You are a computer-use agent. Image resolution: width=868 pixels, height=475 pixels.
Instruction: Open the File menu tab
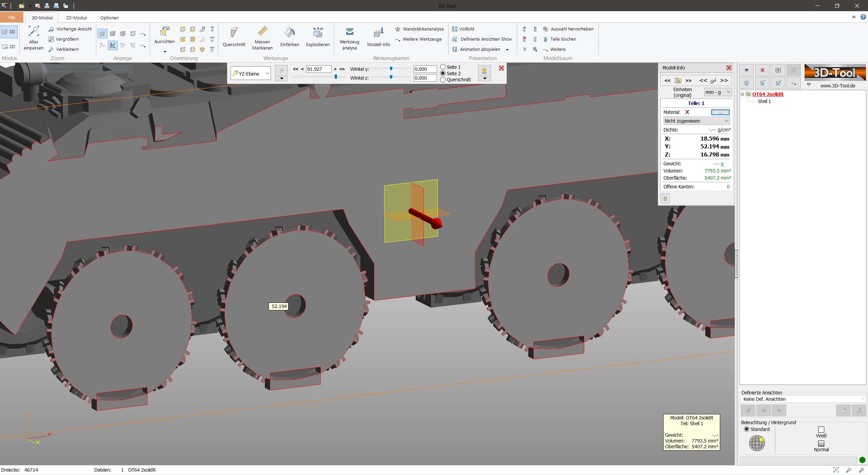pyautogui.click(x=12, y=17)
